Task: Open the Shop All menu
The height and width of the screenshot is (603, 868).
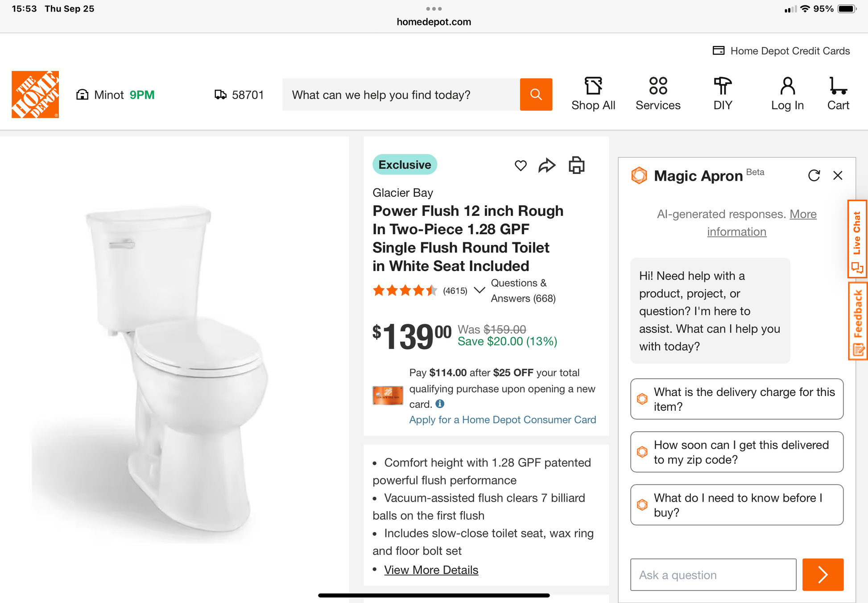Action: pyautogui.click(x=593, y=94)
